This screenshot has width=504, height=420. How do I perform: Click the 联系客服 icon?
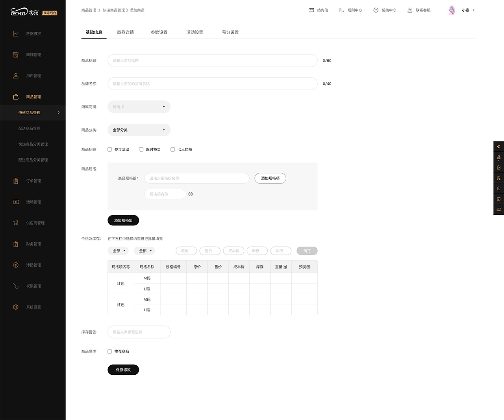tap(409, 10)
